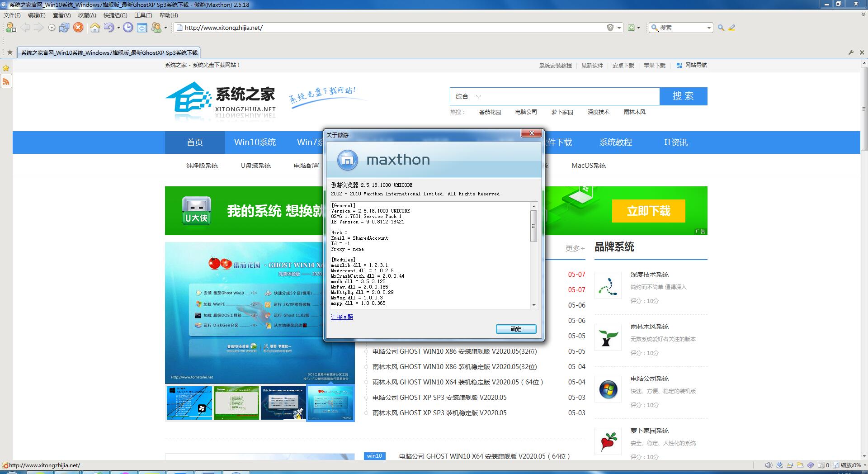This screenshot has width=868, height=474.
Task: Click the account switcher icon in toolbar
Action: tap(157, 28)
